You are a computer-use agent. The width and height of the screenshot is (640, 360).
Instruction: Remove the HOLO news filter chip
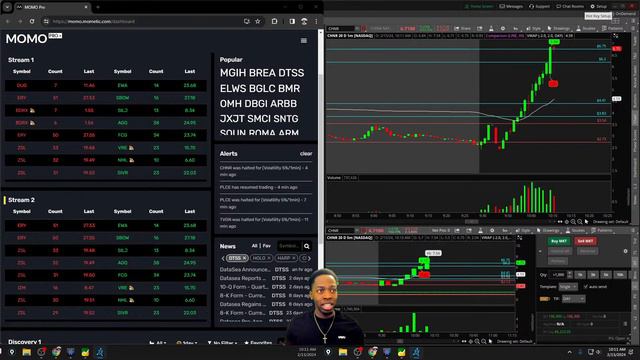pos(269,258)
